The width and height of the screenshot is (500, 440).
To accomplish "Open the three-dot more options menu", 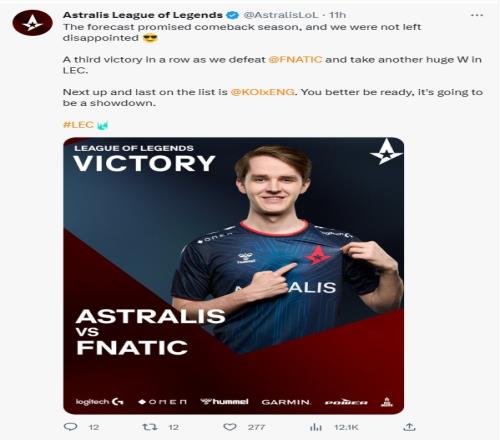I will 477,15.
